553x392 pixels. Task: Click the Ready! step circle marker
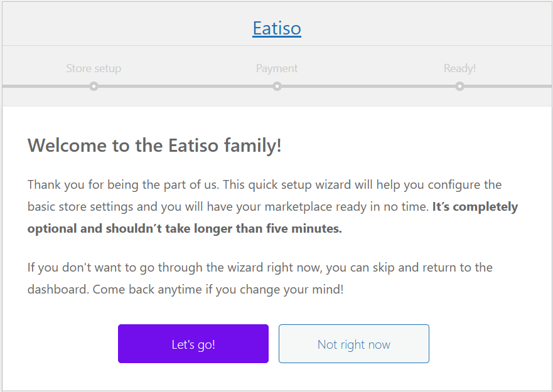coord(459,87)
